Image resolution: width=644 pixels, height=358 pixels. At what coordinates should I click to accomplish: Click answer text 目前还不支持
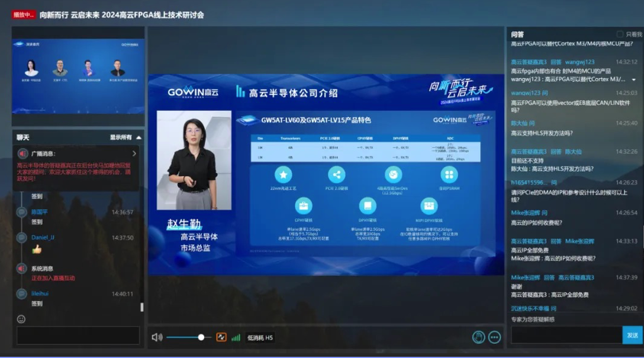point(527,161)
